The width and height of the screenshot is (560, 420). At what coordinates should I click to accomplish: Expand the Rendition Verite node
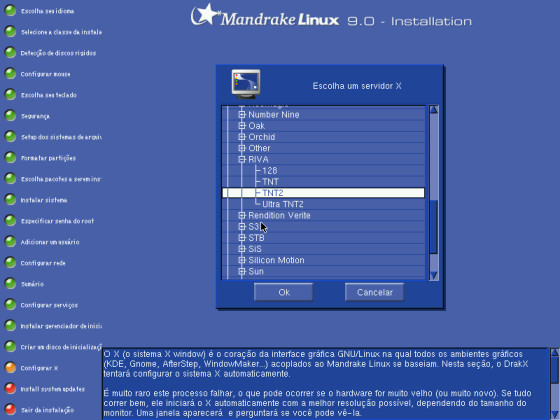(x=242, y=215)
